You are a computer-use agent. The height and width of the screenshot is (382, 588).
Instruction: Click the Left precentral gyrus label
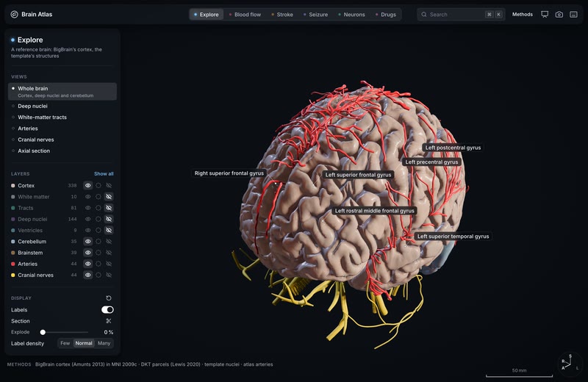pos(431,162)
